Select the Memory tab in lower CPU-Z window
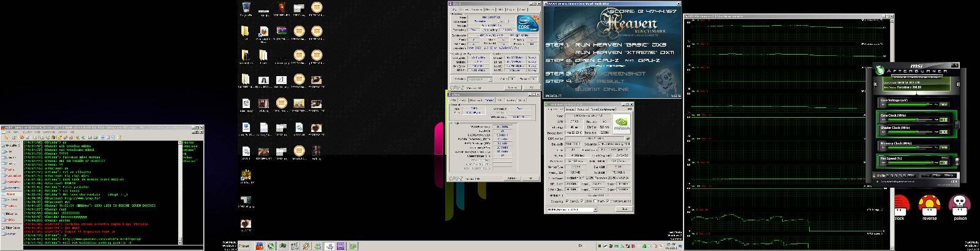980x251 pixels. [x=489, y=99]
